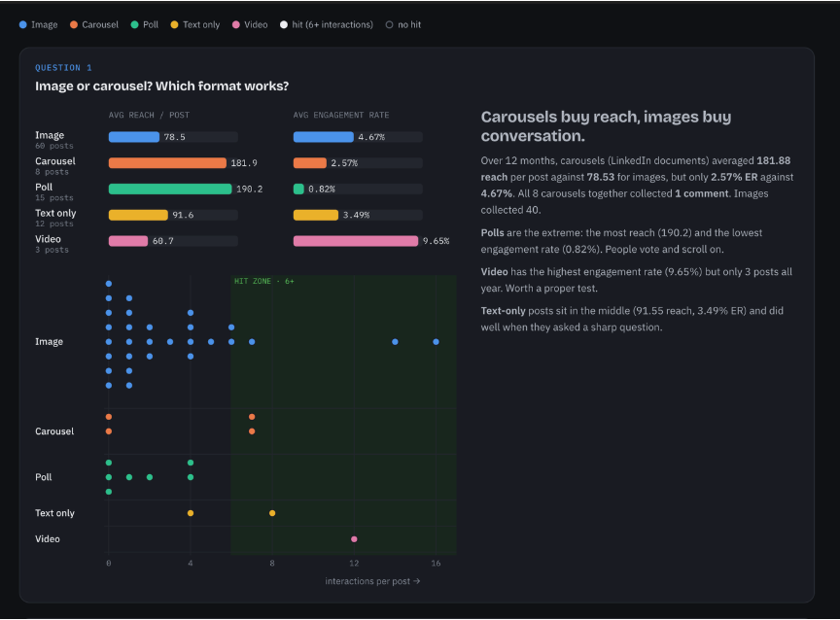Toggle the Image series in the legend
Image resolution: width=840 pixels, height=620 pixels.
tap(38, 24)
